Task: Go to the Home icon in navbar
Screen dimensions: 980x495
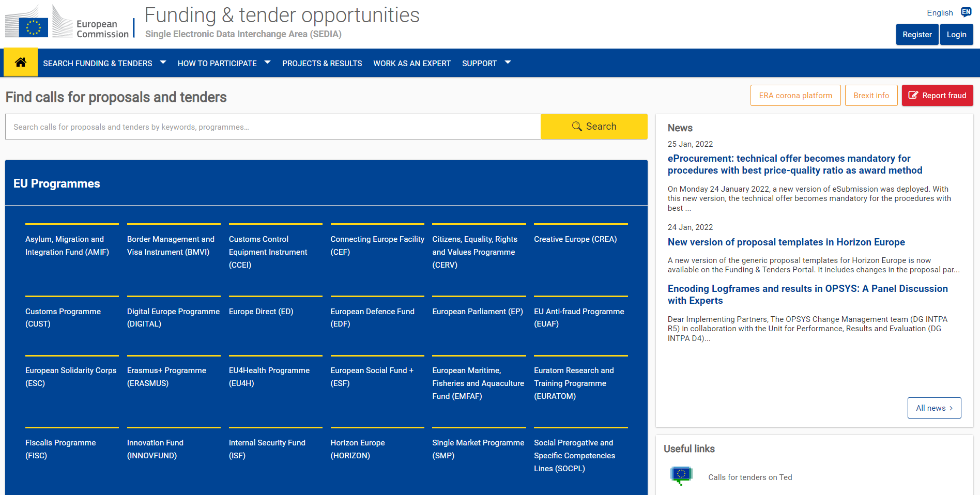Action: click(21, 63)
